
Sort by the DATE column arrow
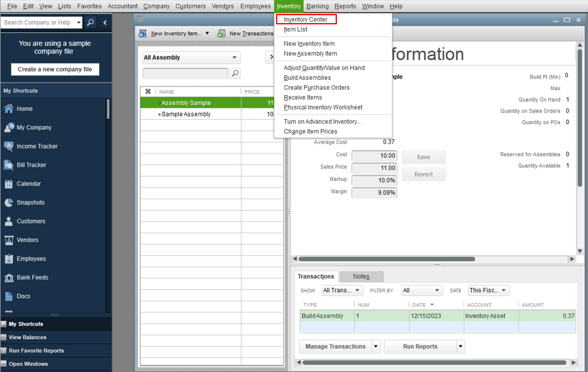(x=432, y=305)
